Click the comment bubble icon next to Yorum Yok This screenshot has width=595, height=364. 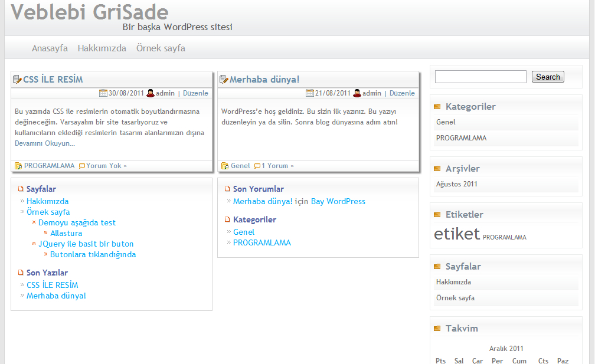click(82, 166)
